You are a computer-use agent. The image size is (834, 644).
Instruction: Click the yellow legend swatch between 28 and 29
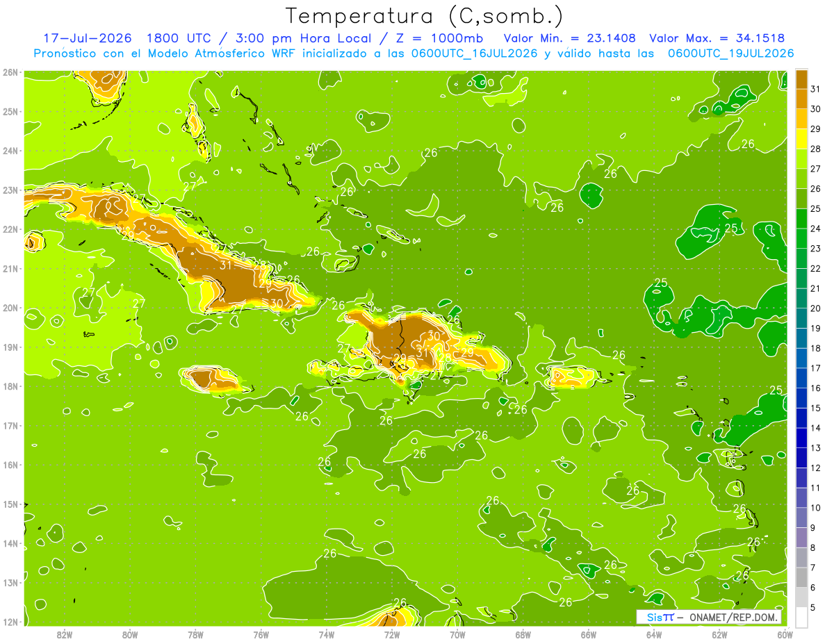tap(802, 139)
